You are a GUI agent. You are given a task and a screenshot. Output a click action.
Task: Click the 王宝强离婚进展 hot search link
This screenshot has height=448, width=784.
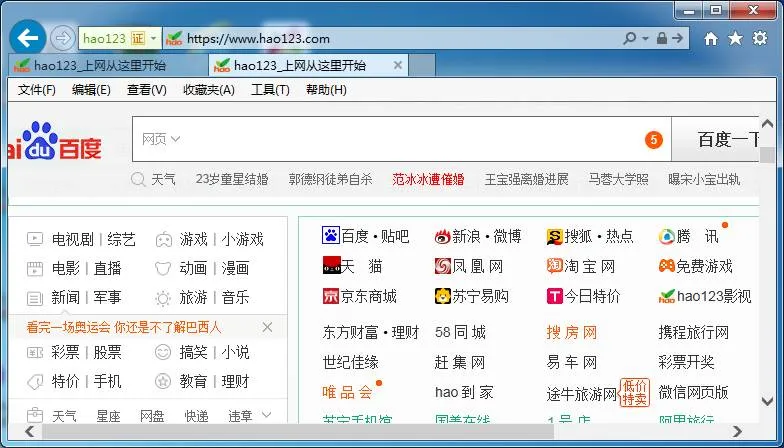click(x=526, y=180)
